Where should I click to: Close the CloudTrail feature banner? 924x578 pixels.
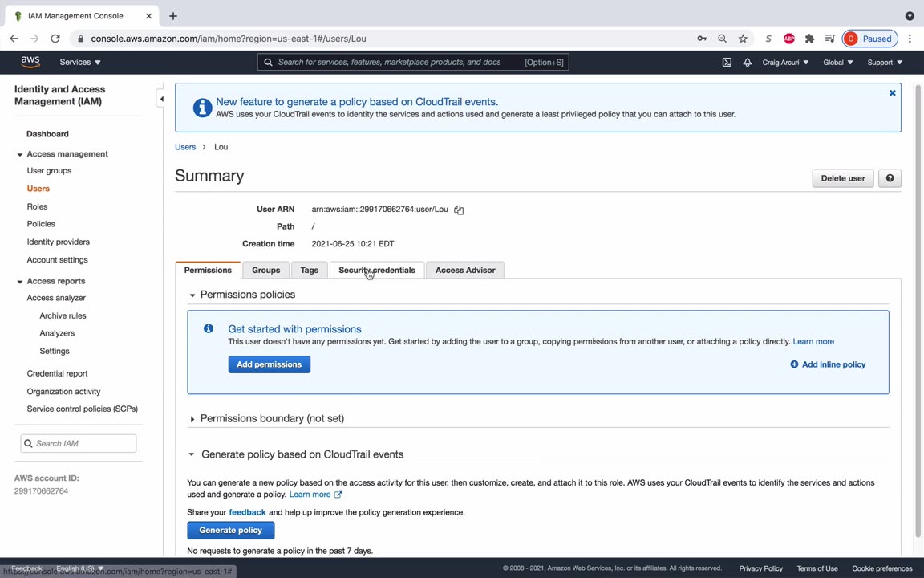(892, 92)
